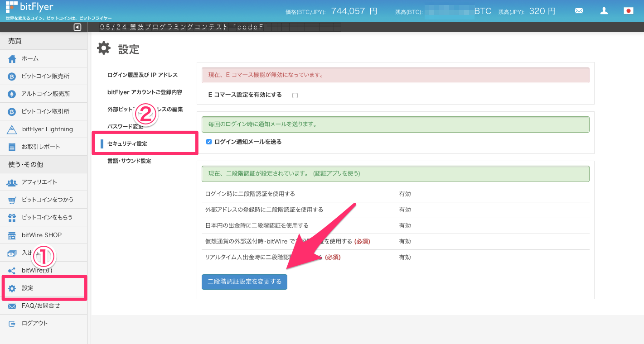Toggle the ログイン通知メールを送る checkbox
The height and width of the screenshot is (344, 644).
point(209,142)
